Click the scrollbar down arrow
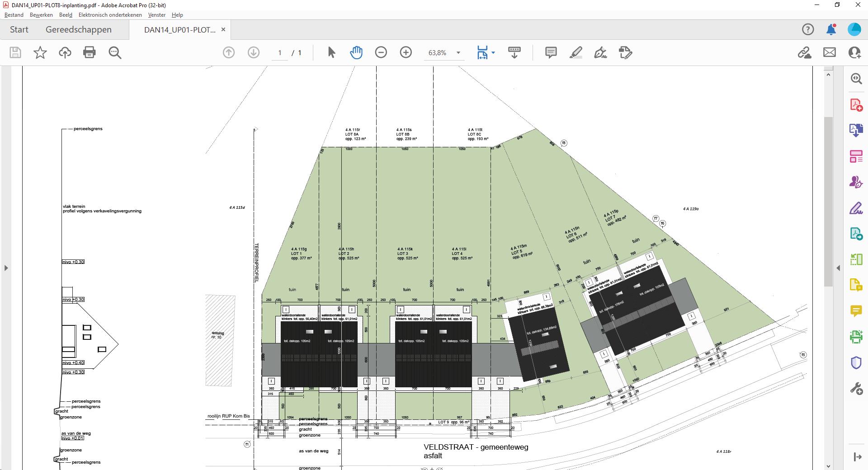Viewport: 868px width, 470px height. (828, 466)
